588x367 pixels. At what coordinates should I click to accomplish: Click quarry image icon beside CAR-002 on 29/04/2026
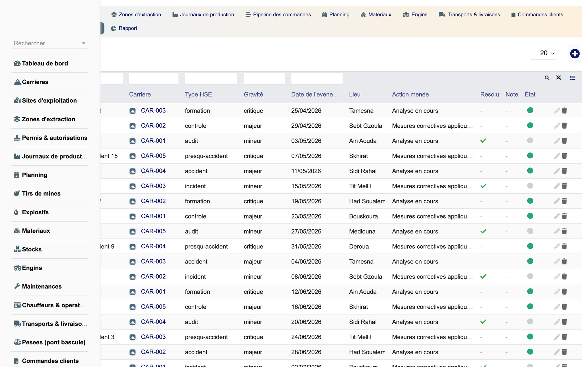click(132, 126)
